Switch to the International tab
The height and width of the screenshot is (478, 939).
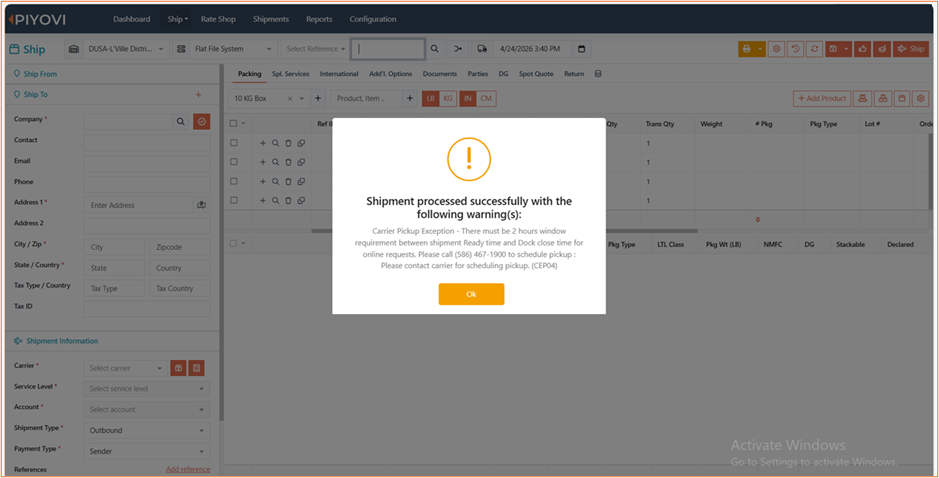coord(339,74)
